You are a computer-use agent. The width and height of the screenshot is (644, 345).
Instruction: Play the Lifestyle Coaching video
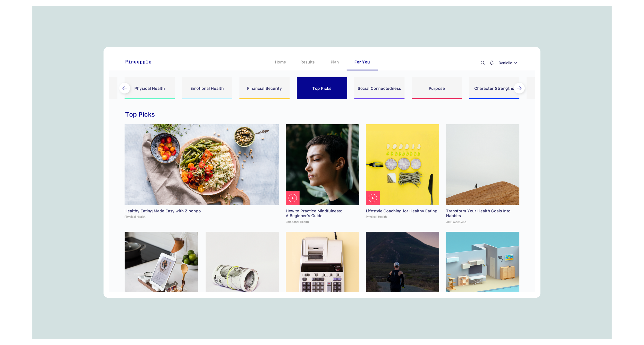tap(373, 198)
